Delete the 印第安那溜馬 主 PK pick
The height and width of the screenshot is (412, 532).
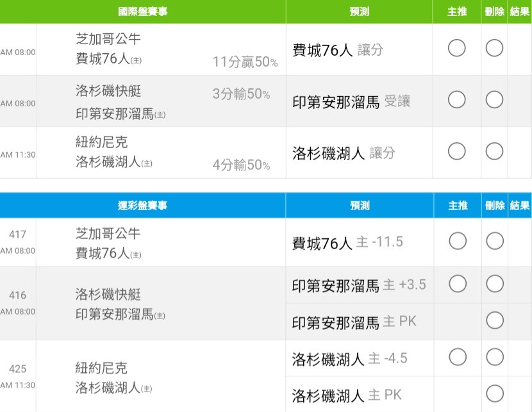495,320
